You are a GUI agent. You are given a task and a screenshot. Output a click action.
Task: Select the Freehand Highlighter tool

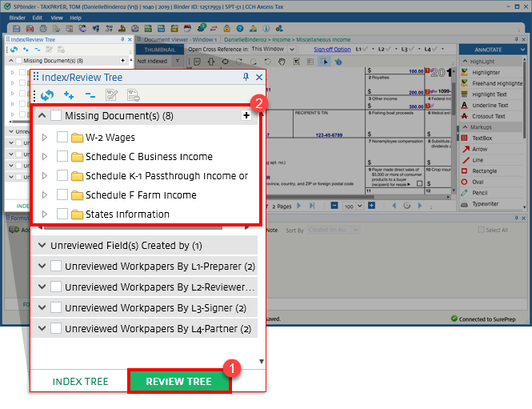(x=492, y=83)
